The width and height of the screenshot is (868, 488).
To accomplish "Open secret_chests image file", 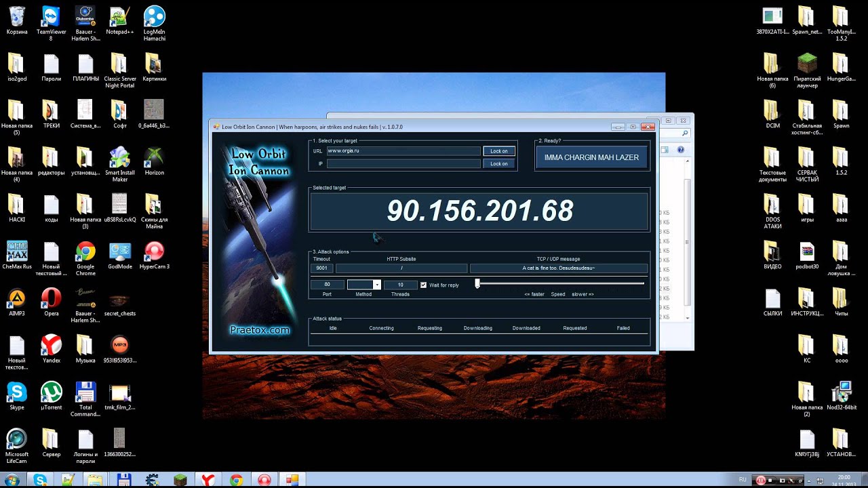I will [119, 302].
